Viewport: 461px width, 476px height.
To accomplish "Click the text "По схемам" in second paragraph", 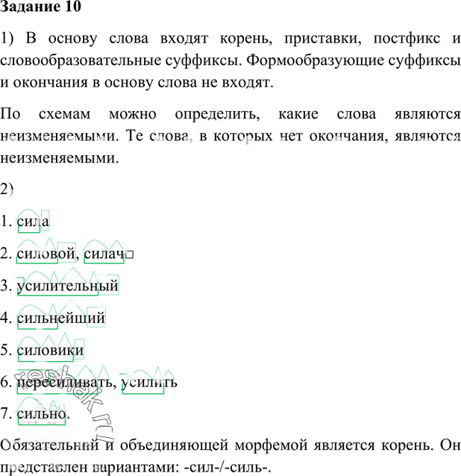I will point(46,114).
